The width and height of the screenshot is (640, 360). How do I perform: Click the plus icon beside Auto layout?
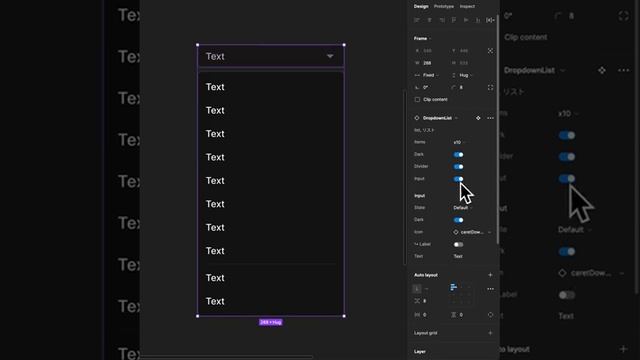click(x=490, y=275)
